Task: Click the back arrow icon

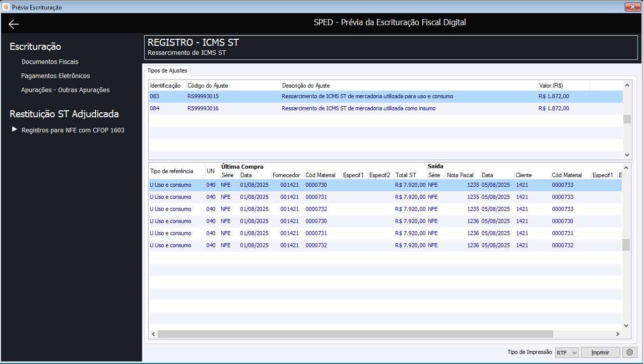Action: pyautogui.click(x=14, y=24)
